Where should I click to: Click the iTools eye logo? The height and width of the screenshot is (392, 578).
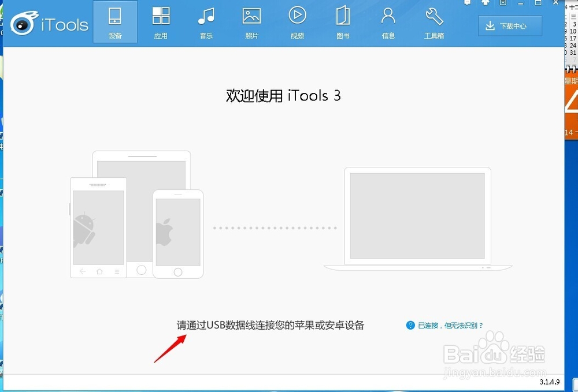(x=24, y=23)
